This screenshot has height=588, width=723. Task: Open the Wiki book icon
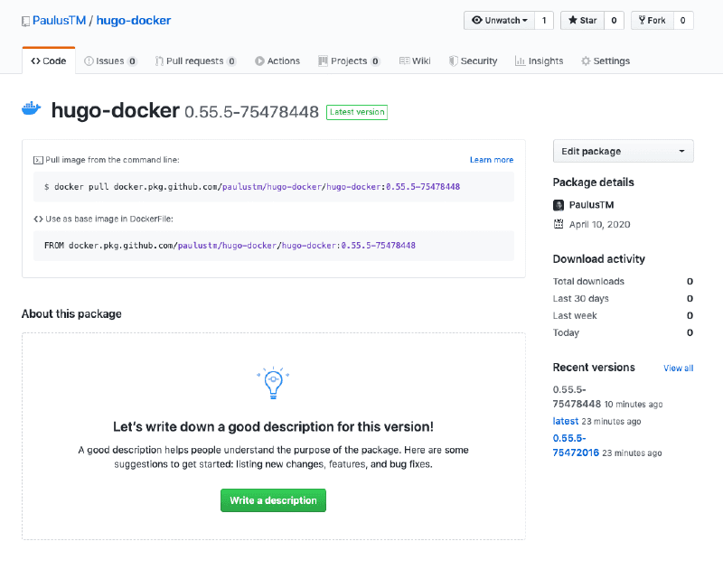point(404,61)
